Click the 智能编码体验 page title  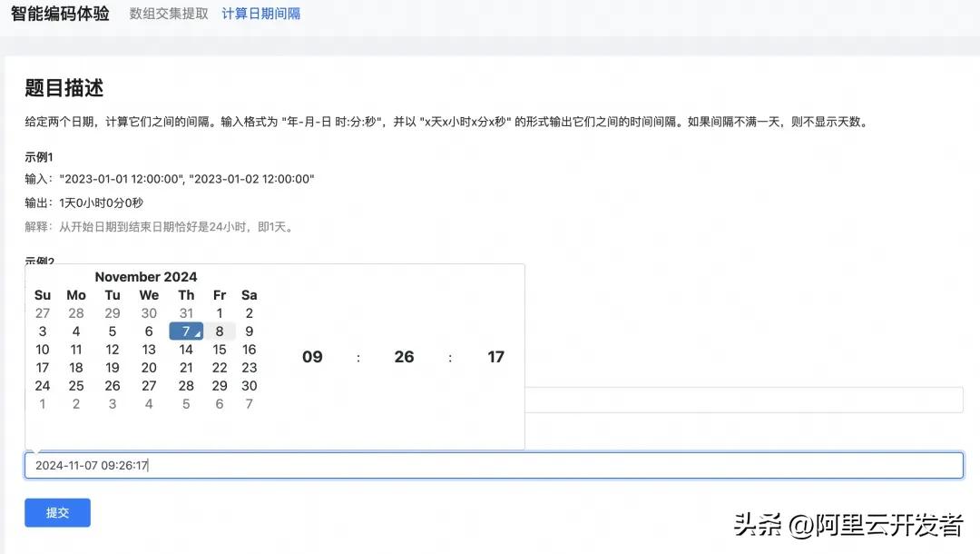coord(60,14)
